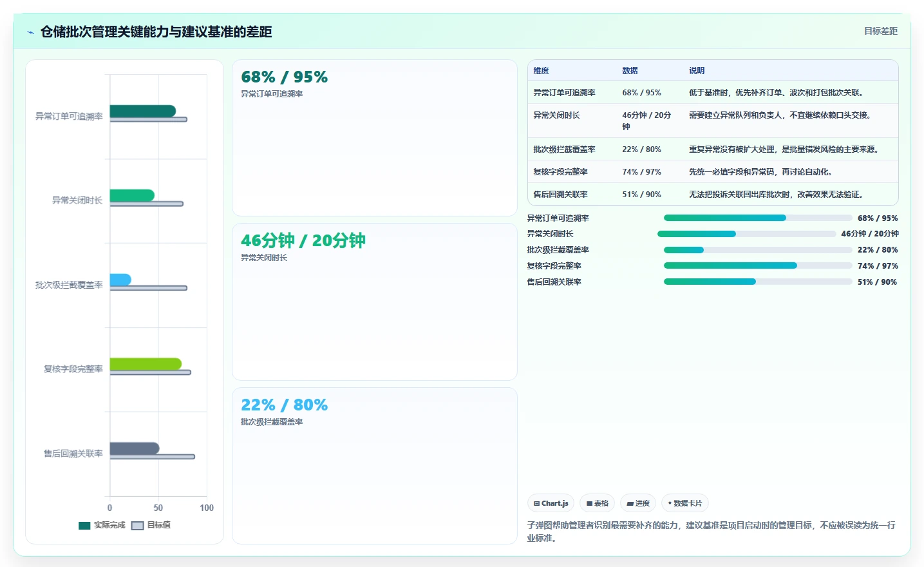Click the 68% / 95% card value
This screenshot has width=924, height=567.
click(x=284, y=77)
